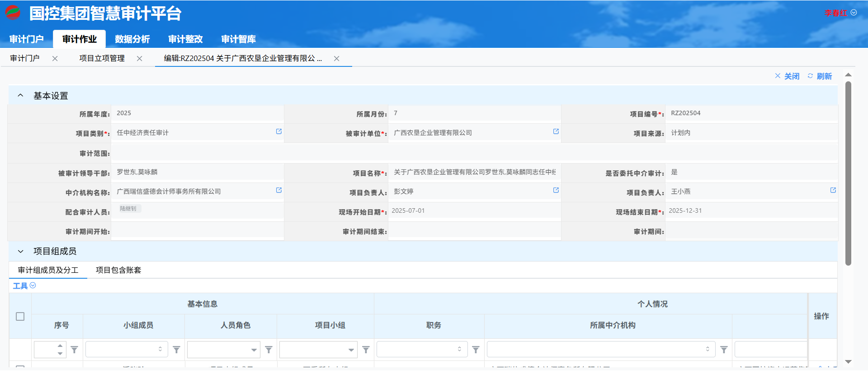The image size is (868, 379).
Task: Open the 人员角色 filter dropdown
Action: tap(254, 350)
